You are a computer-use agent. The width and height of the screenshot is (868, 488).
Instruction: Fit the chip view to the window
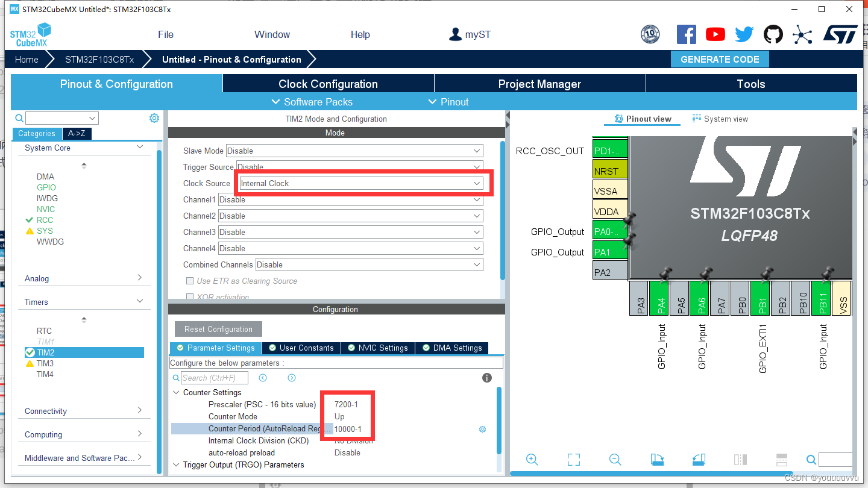coord(574,460)
